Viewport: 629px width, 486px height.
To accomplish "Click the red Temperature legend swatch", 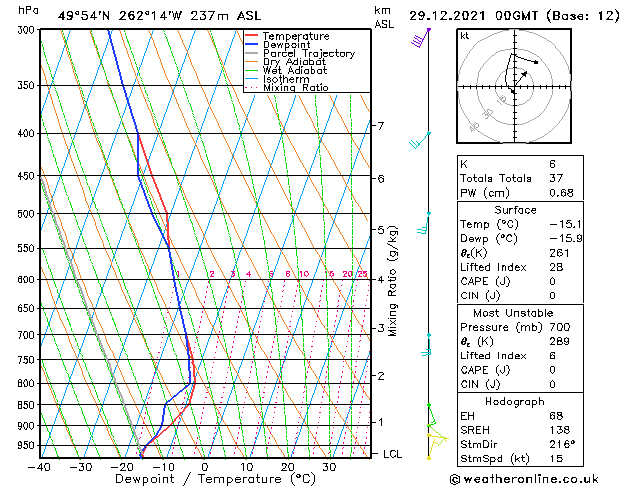I will coord(251,36).
